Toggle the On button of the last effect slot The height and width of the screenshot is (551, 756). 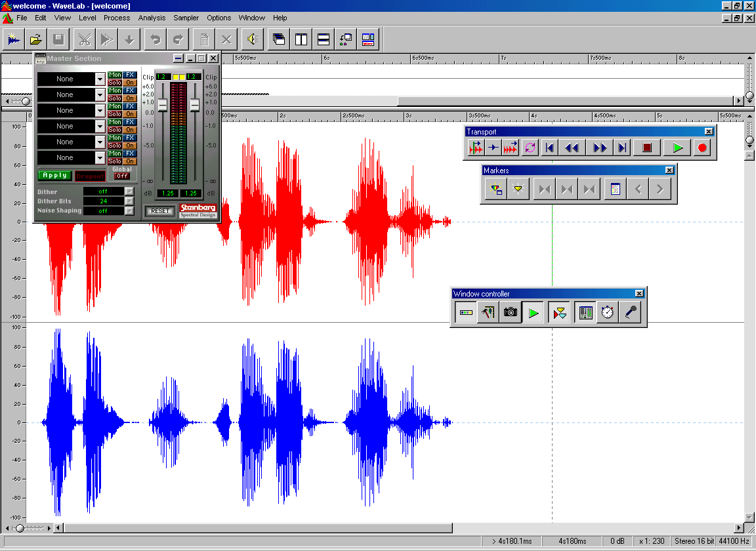tap(130, 161)
